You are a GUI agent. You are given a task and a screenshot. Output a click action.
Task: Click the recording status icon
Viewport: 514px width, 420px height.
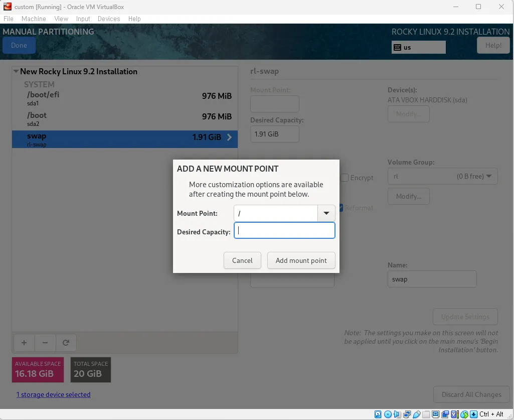(445, 414)
